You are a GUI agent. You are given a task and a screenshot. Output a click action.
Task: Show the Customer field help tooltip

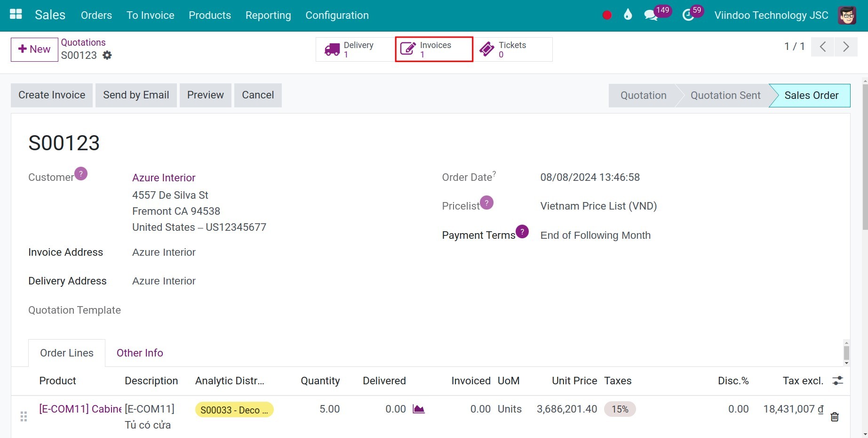(x=81, y=174)
